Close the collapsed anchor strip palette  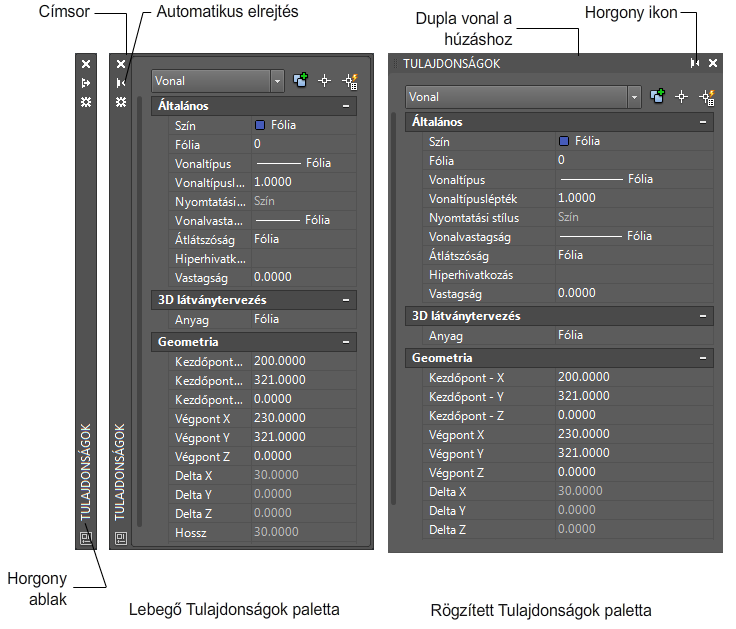coord(86,64)
